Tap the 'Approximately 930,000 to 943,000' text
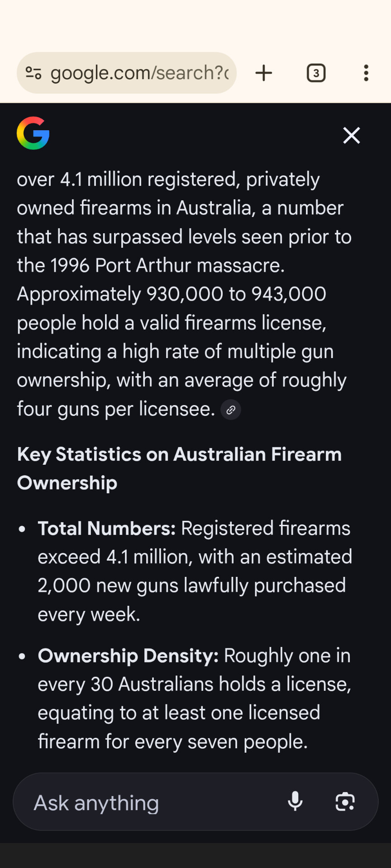The image size is (391, 868). tap(172, 294)
